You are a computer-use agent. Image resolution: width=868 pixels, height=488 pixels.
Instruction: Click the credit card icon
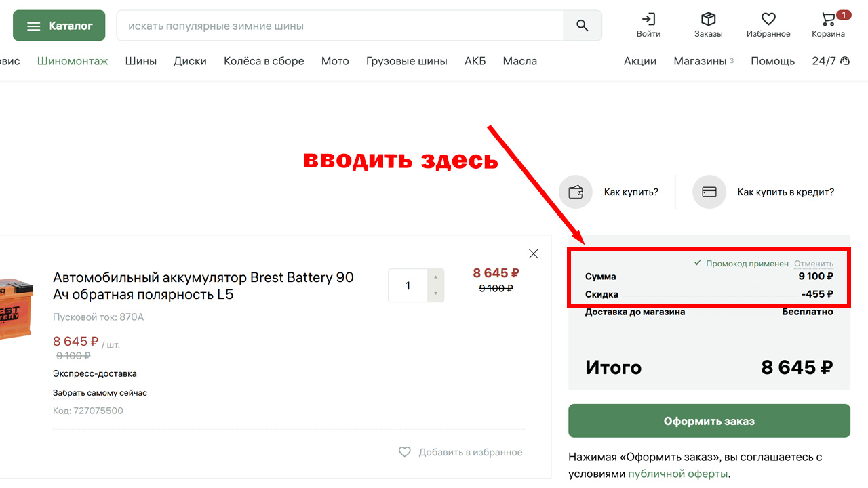point(709,192)
